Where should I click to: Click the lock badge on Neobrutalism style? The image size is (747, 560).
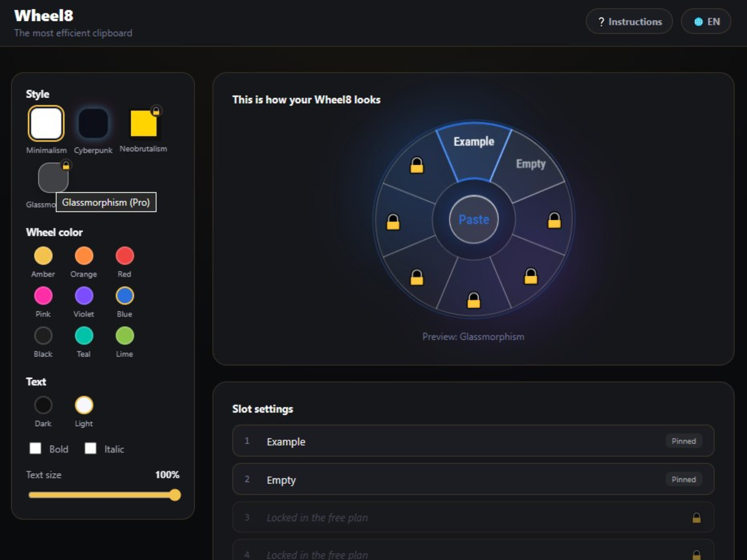[x=156, y=111]
